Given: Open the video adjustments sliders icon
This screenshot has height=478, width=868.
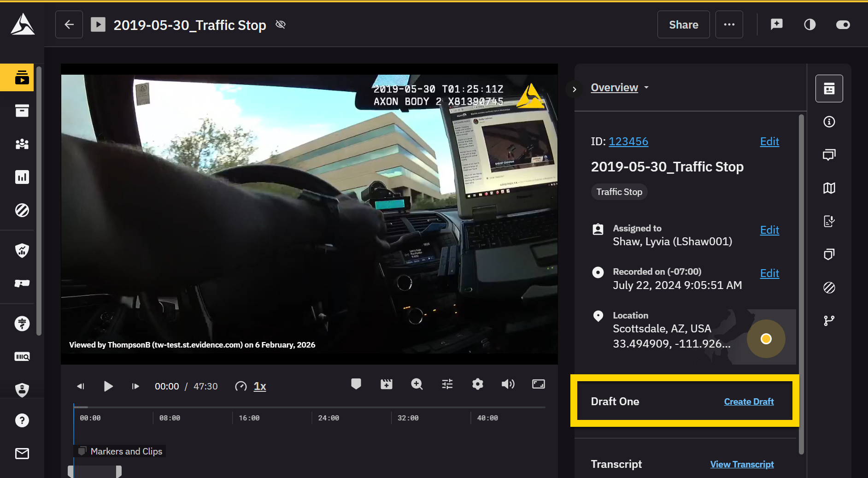Looking at the screenshot, I should (447, 384).
